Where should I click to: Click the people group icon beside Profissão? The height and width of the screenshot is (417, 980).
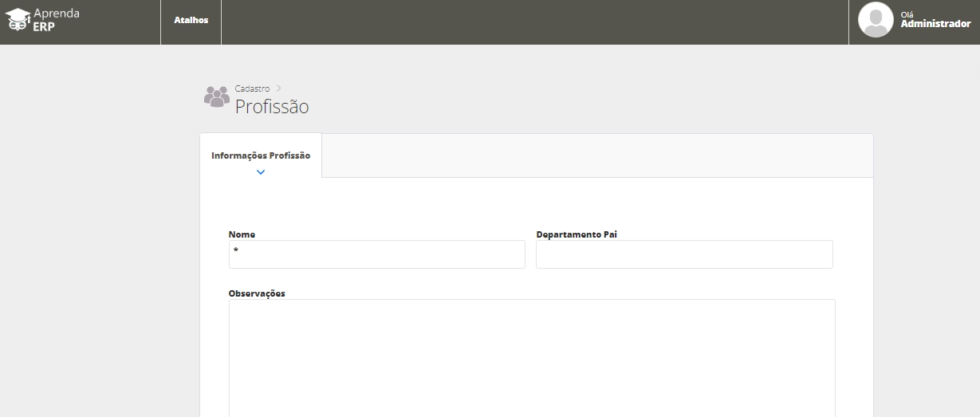pos(216,96)
